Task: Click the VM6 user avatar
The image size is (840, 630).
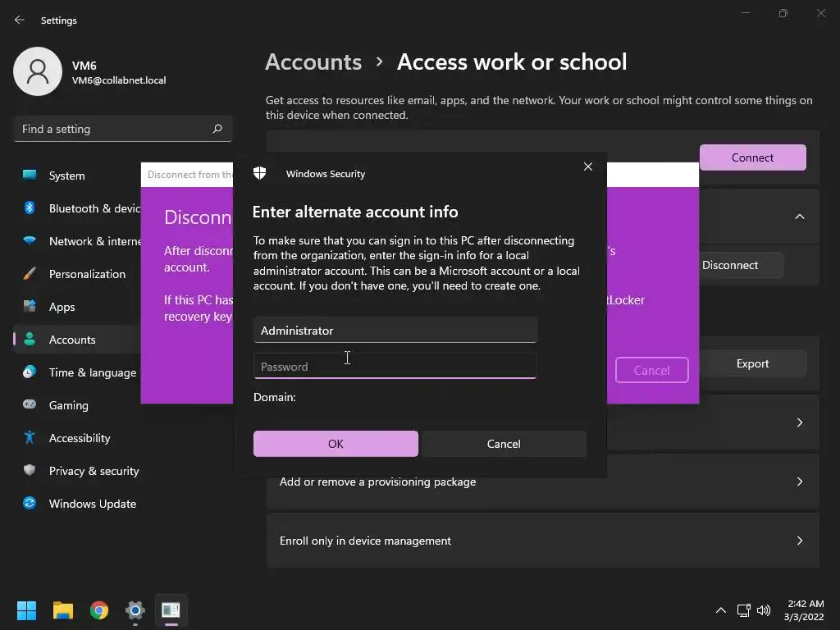Action: [x=38, y=71]
